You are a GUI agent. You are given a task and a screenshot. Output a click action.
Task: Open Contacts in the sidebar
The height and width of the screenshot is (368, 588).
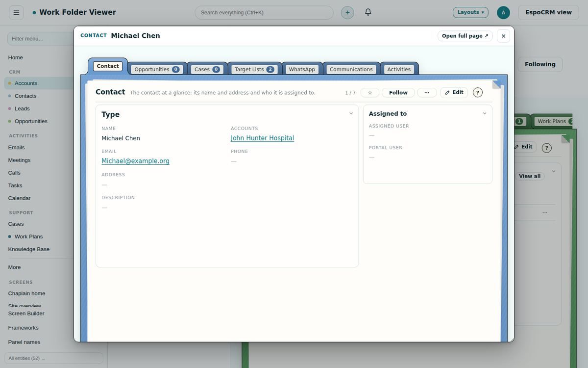[25, 96]
